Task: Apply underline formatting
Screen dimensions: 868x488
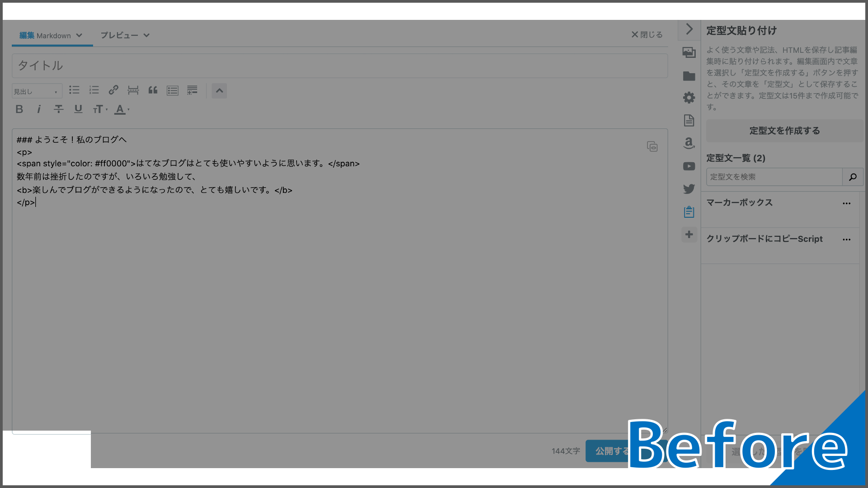Action: [x=78, y=109]
